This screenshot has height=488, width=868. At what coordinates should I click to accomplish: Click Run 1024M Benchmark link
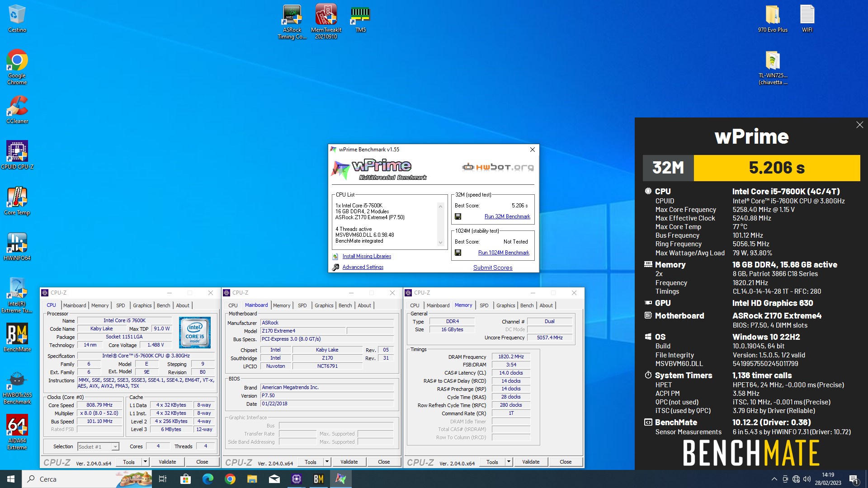(x=504, y=253)
